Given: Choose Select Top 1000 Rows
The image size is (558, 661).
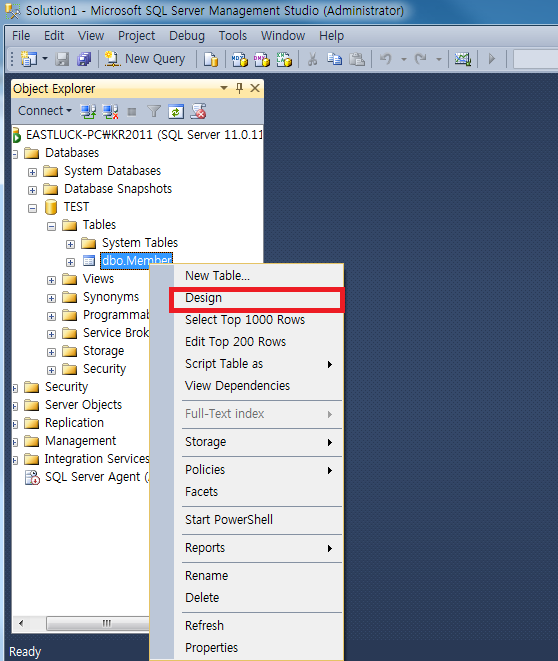Looking at the screenshot, I should [x=245, y=320].
